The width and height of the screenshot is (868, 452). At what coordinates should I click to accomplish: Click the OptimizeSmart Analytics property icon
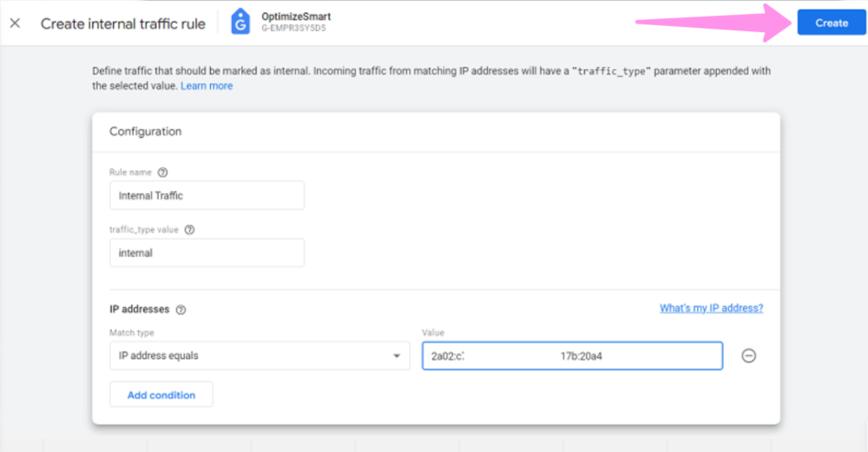240,23
